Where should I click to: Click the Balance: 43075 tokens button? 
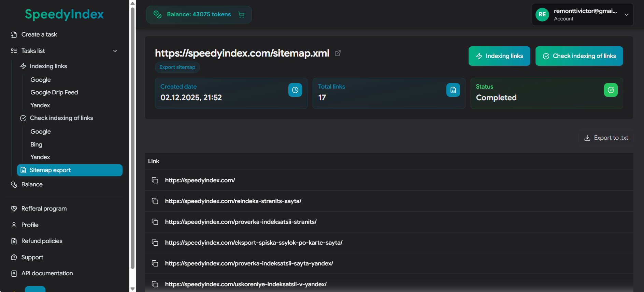(199, 15)
